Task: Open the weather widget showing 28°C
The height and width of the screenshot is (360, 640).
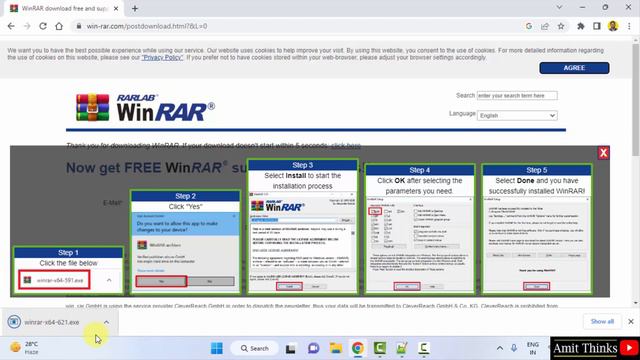Action: (x=24, y=348)
